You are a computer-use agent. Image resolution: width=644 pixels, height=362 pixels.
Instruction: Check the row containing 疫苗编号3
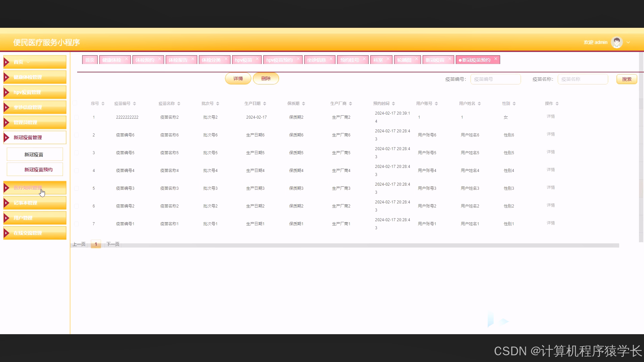[x=76, y=188]
